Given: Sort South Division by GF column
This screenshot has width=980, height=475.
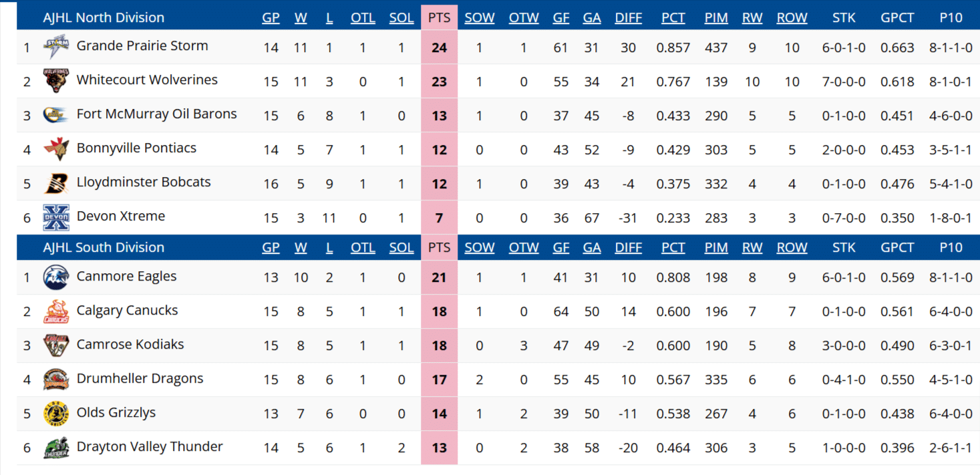Looking at the screenshot, I should (560, 248).
